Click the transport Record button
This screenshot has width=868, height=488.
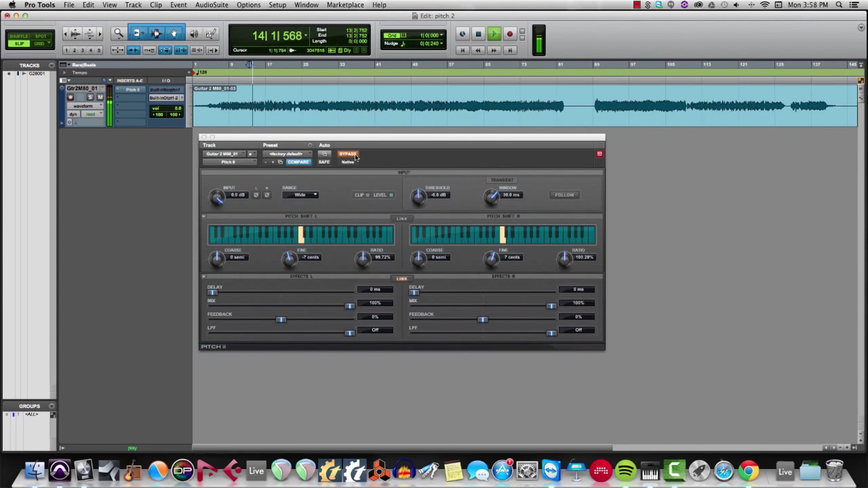(x=510, y=34)
